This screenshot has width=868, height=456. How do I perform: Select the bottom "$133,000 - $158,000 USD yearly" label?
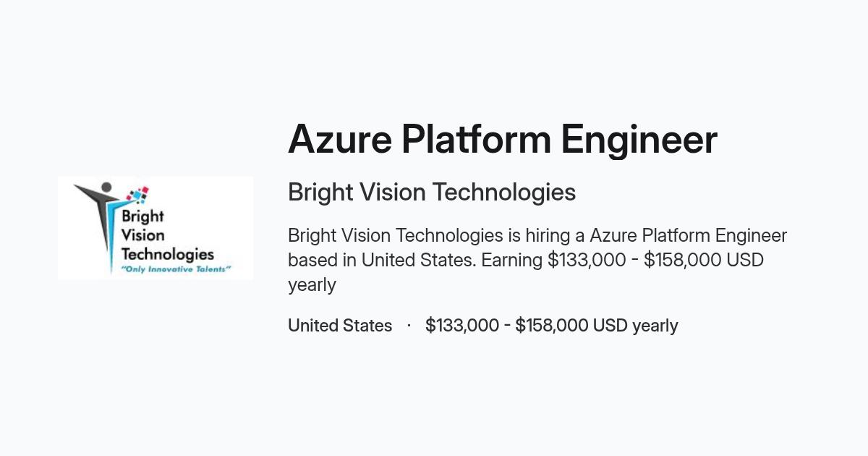tap(552, 326)
